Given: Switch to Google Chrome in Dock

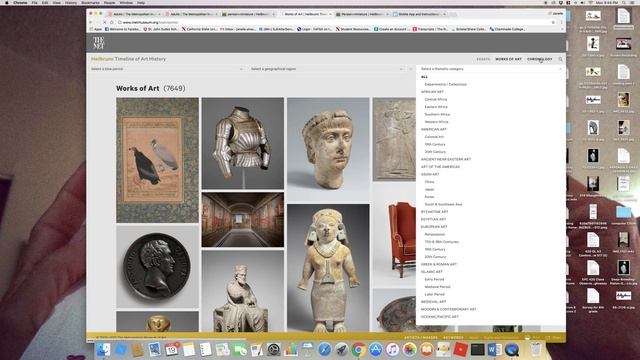Looking at the screenshot, I should click(358, 349).
